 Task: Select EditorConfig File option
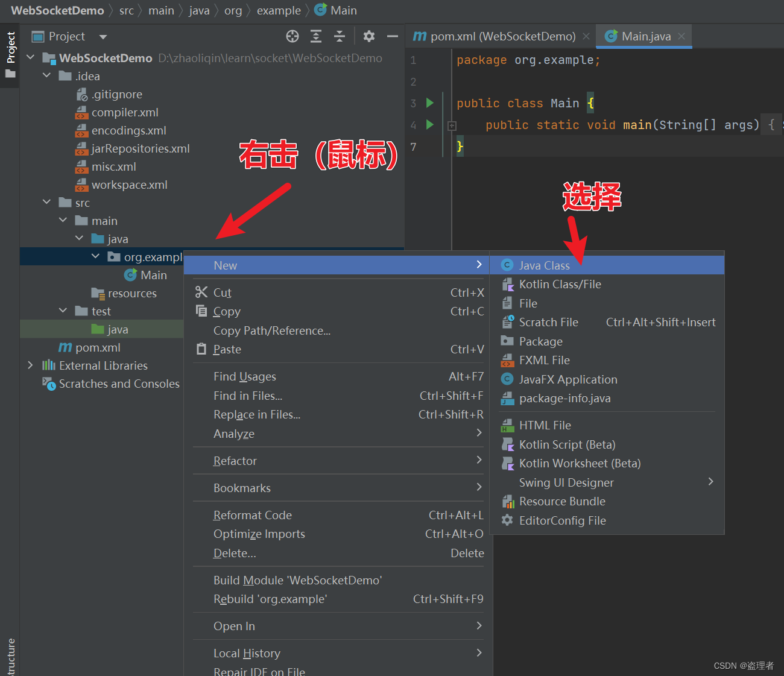coord(607,520)
